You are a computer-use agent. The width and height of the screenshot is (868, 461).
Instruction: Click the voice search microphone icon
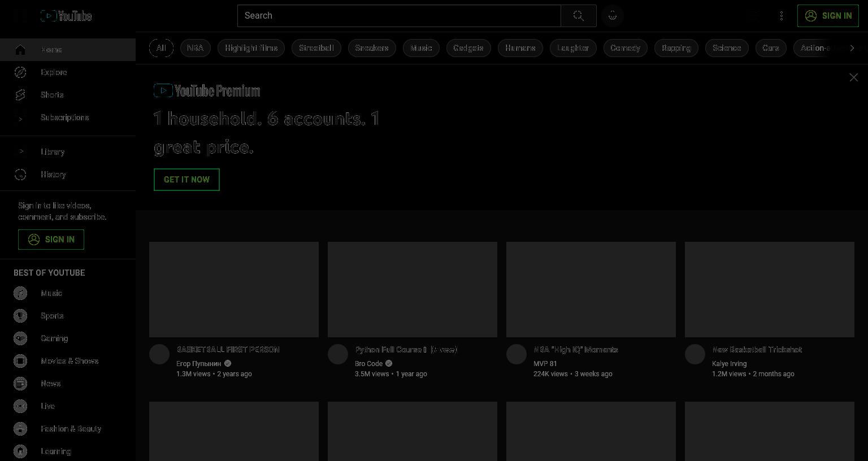613,16
